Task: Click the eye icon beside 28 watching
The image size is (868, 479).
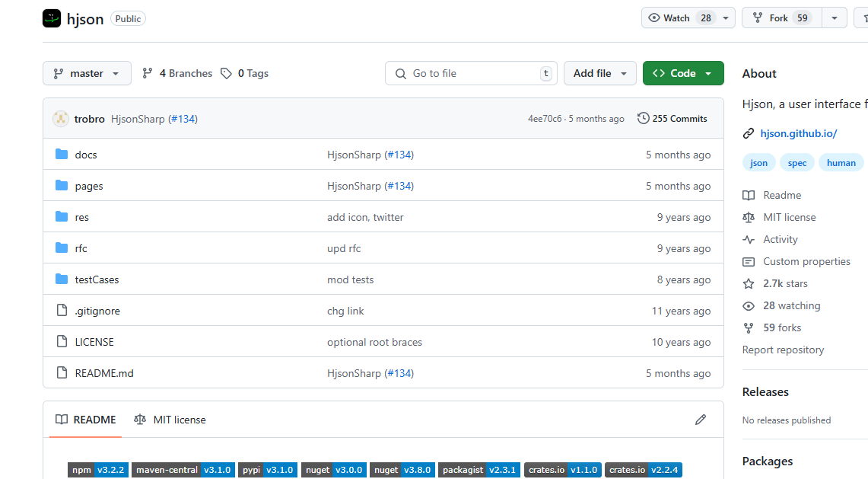Action: coord(749,306)
